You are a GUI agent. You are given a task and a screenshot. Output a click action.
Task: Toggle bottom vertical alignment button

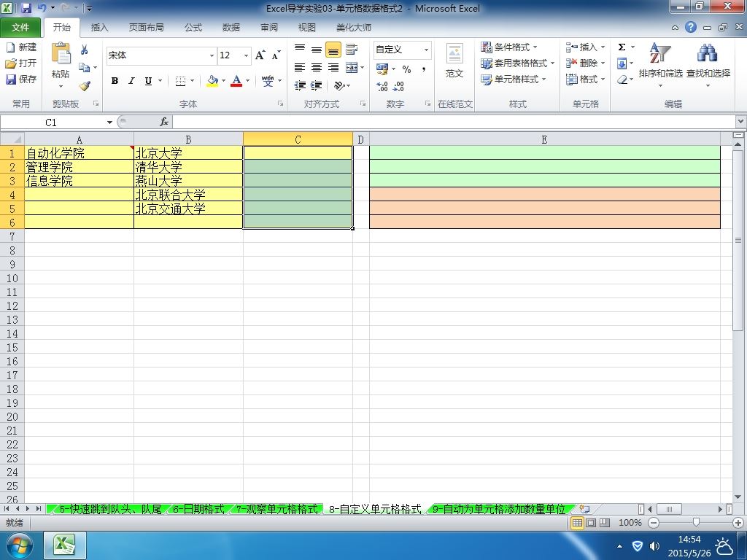333,49
